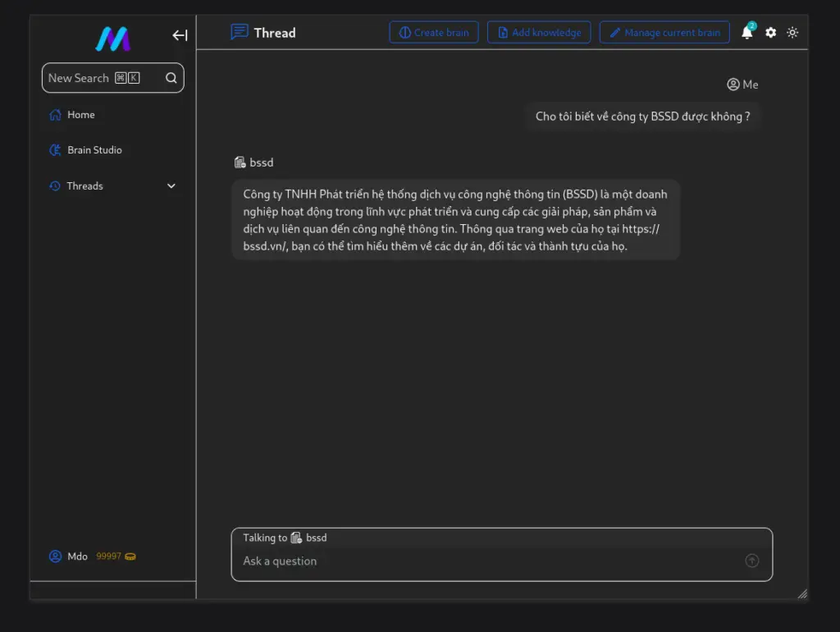Click the bssd brain icon in Talking to

click(296, 538)
